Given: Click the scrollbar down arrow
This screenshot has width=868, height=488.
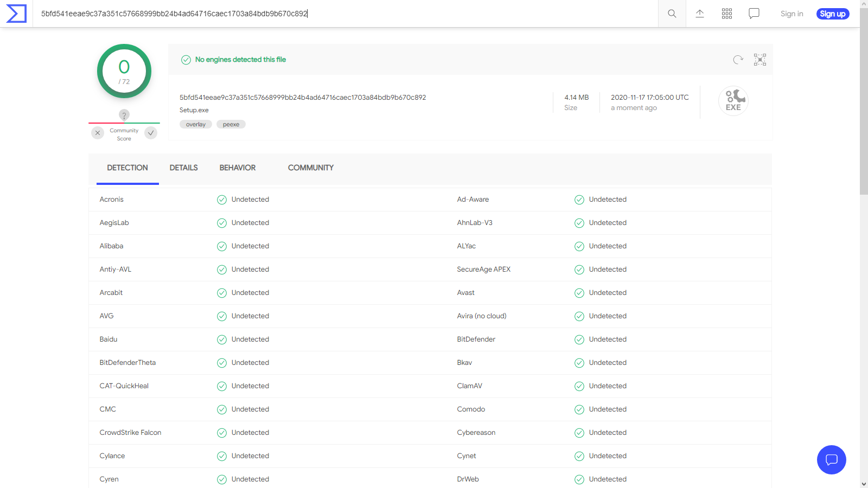Looking at the screenshot, I should pos(864,484).
